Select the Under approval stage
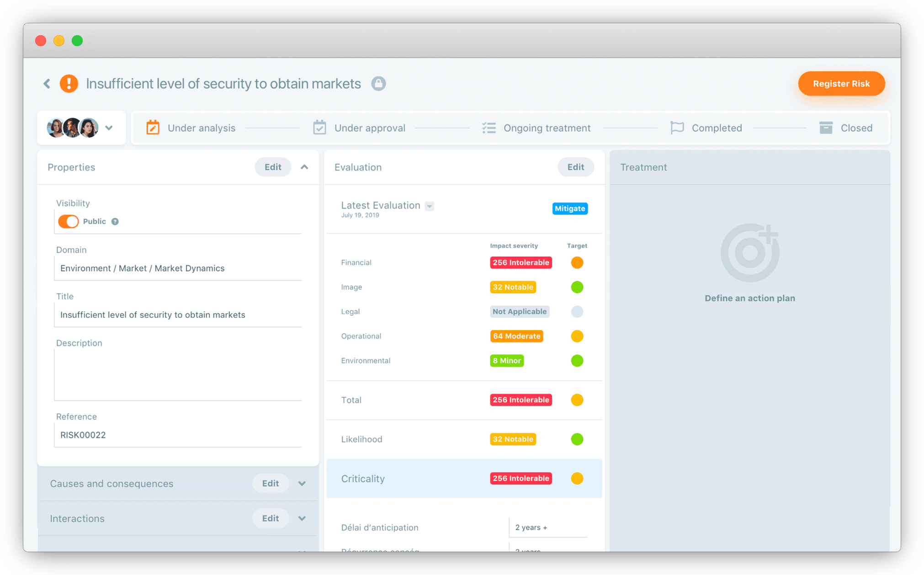This screenshot has width=924, height=575. [x=359, y=128]
